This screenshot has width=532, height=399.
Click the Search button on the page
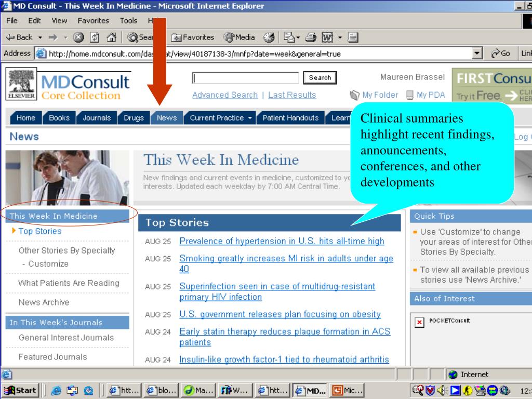tap(320, 78)
